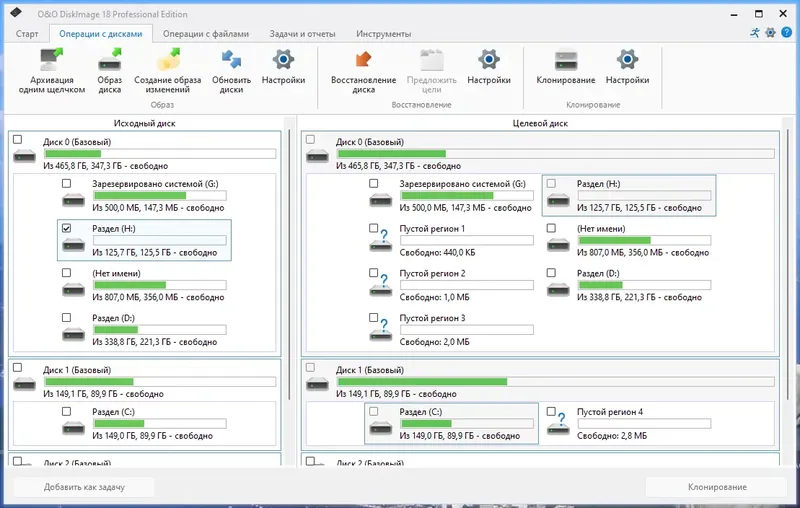This screenshot has width=800, height=508.
Task: Switch to the Старт tab
Action: (27, 34)
